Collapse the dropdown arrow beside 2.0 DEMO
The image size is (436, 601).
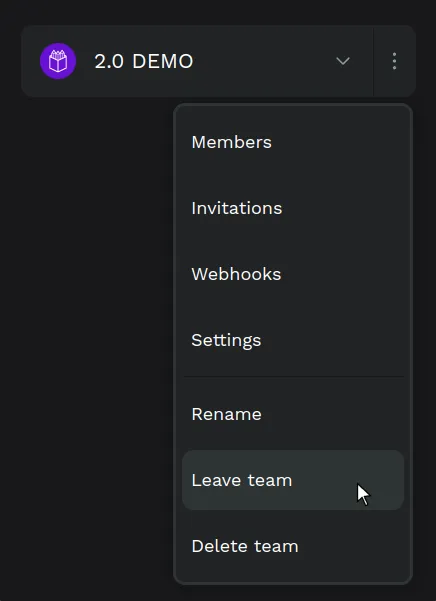[343, 61]
